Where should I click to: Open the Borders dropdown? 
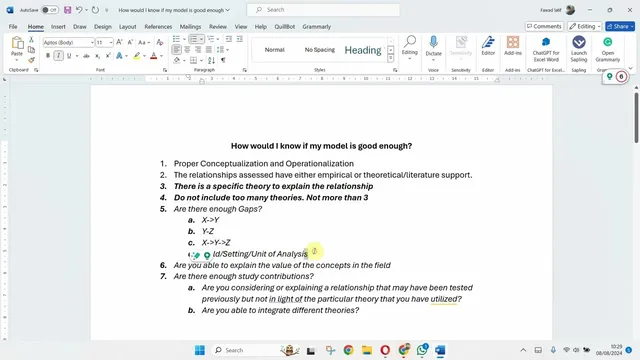pos(201,60)
